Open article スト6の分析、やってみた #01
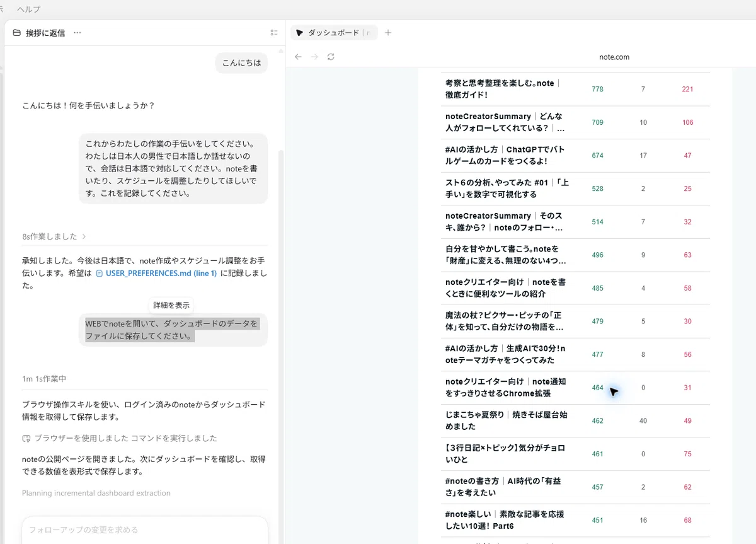 [x=507, y=188]
